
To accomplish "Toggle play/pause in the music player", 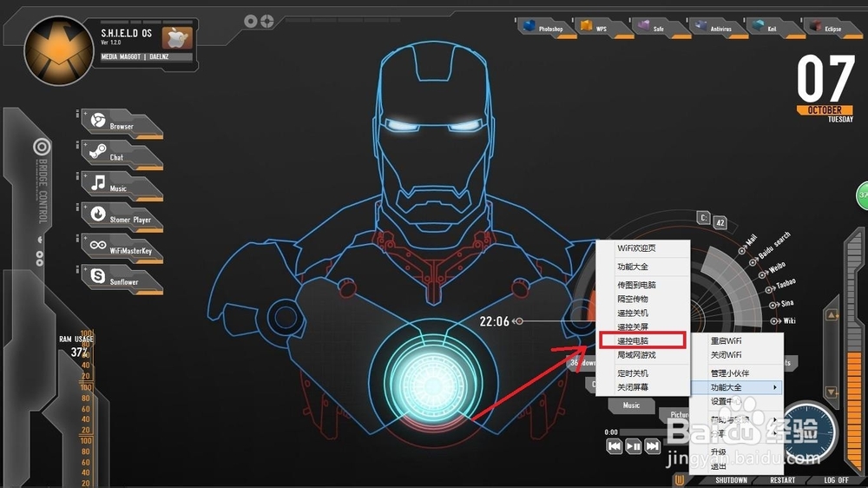I will pyautogui.click(x=634, y=446).
